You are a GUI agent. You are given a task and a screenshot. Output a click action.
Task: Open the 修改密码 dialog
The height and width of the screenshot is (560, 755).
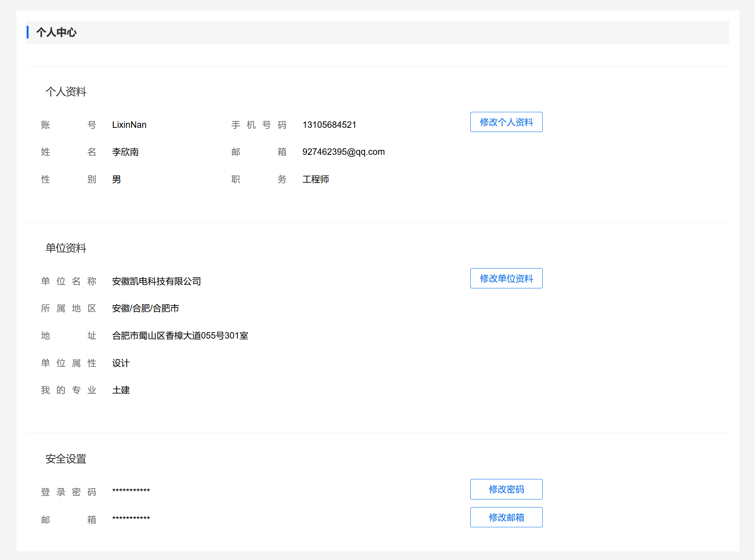pyautogui.click(x=506, y=489)
